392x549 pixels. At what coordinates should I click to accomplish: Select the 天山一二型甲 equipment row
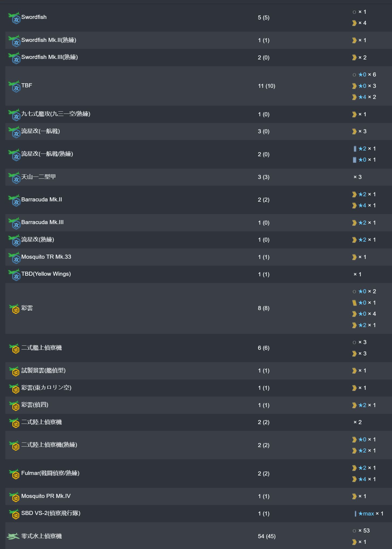(198, 177)
